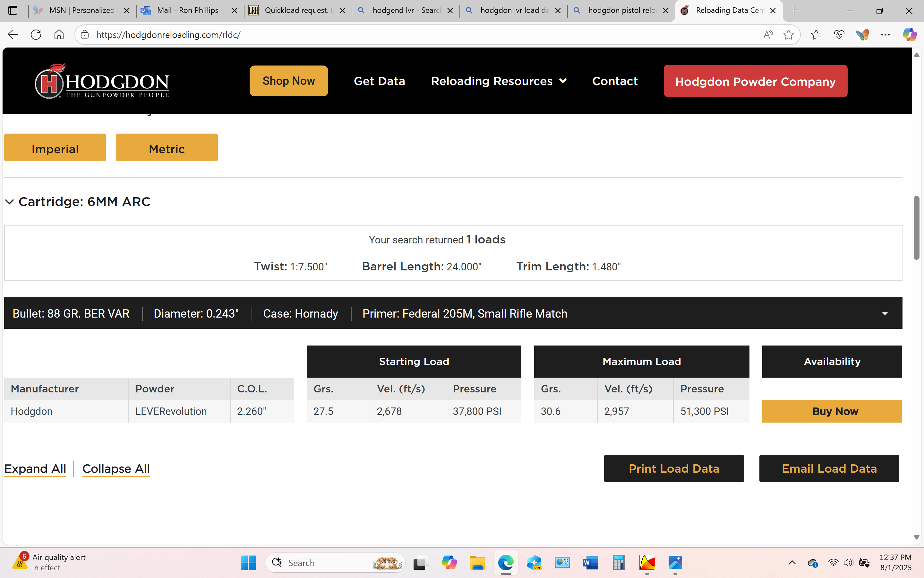Print the load data
924x578 pixels.
coord(674,469)
